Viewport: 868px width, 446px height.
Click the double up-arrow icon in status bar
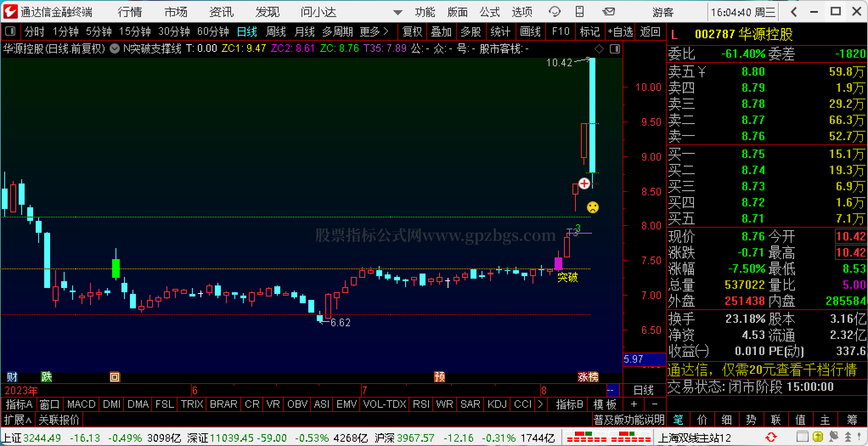848,437
